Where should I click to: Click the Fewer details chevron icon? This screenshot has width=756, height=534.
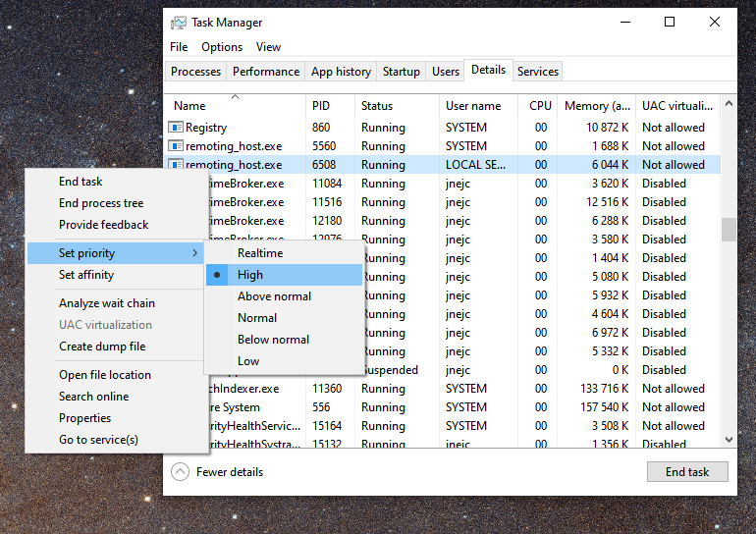point(180,472)
